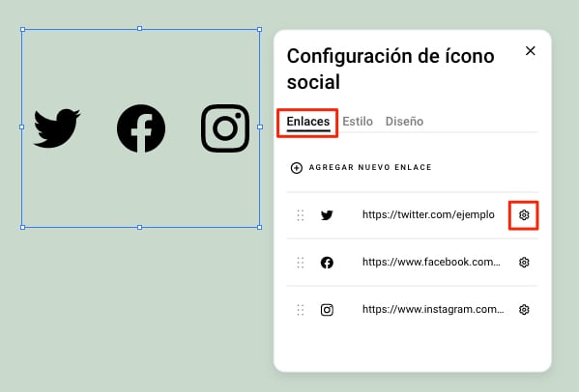This screenshot has height=392, width=579.
Task: Grab the drag handle of the Twitter row
Action: (x=301, y=215)
